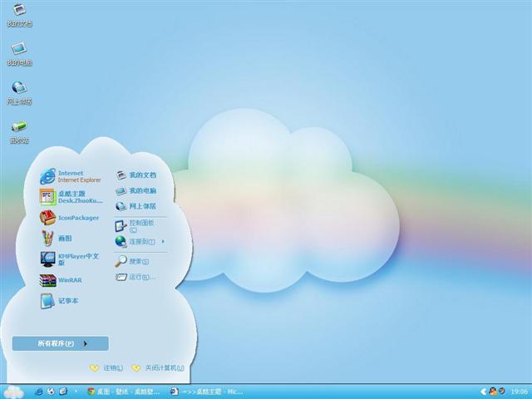
Task: Open 控制面板(C) control panel in start menu
Action: tap(135, 226)
